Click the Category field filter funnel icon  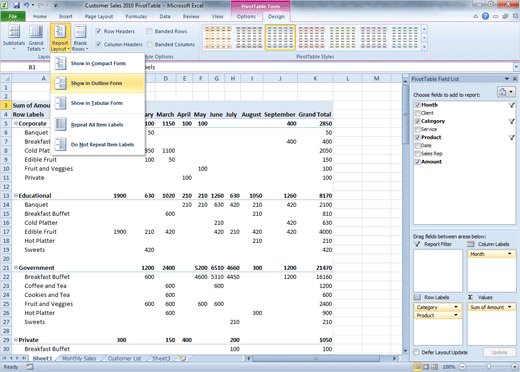coord(511,121)
